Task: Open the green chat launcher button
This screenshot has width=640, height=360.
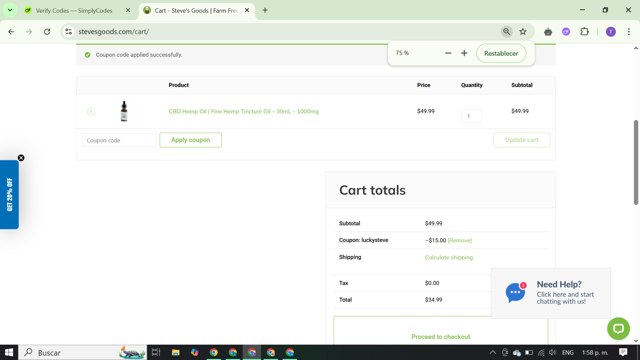Action: 618,328
